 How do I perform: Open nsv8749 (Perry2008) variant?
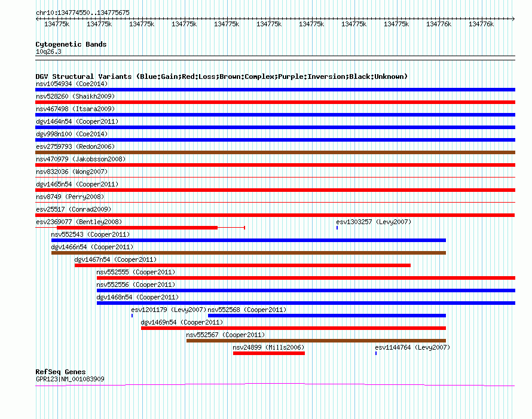click(70, 197)
